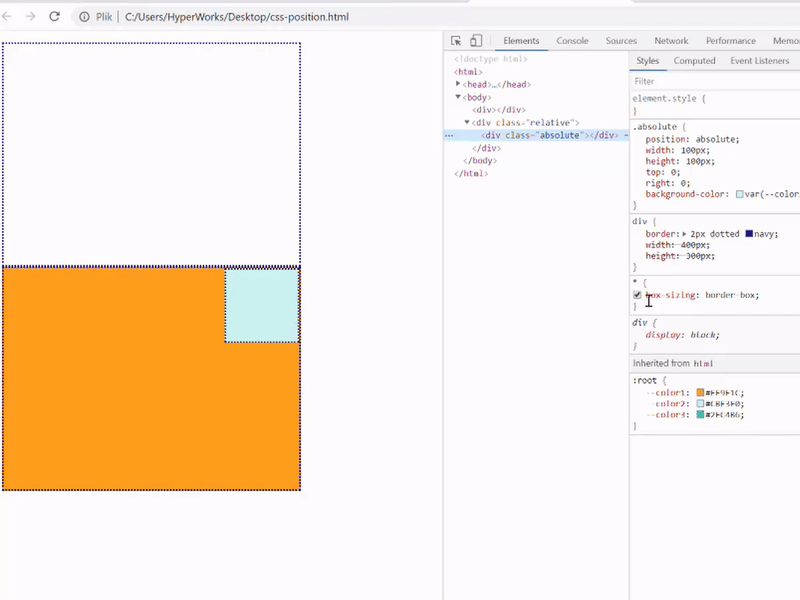
Task: Expand the border shorthand property triangle
Action: 684,234
